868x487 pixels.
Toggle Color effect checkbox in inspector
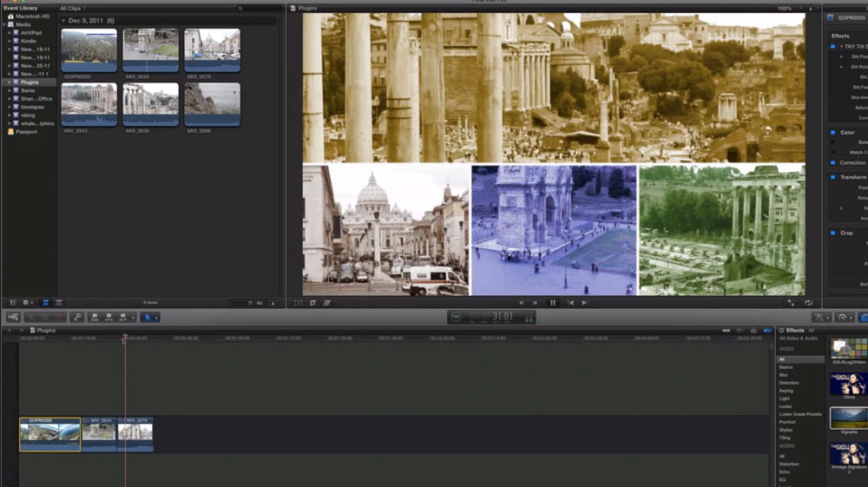coord(832,132)
